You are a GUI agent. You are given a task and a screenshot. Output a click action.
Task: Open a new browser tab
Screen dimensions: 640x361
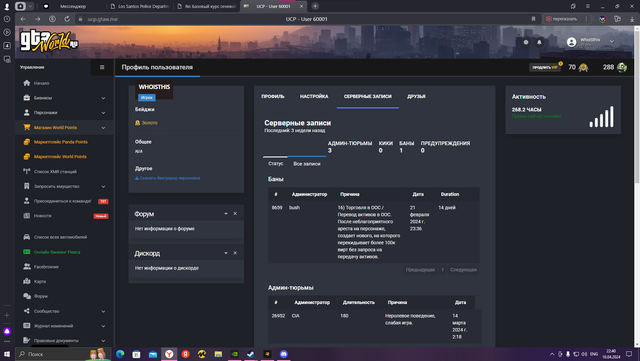(315, 6)
